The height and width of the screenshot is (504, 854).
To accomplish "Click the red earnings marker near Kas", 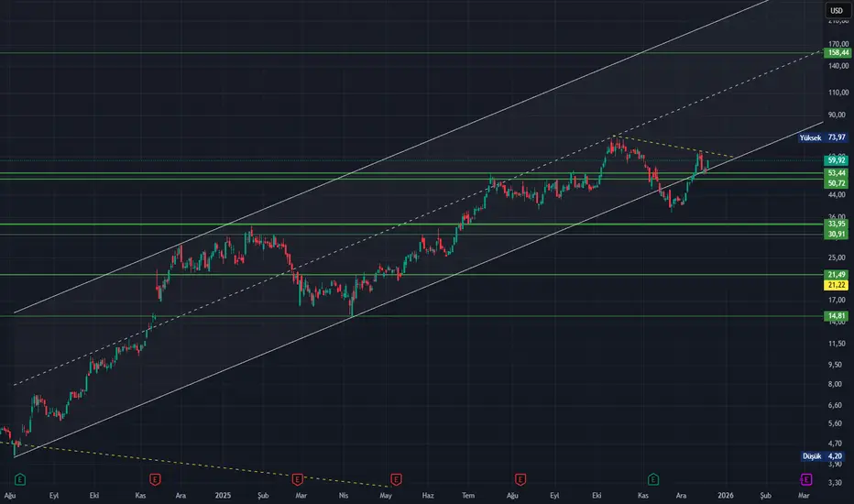I will tap(155, 479).
